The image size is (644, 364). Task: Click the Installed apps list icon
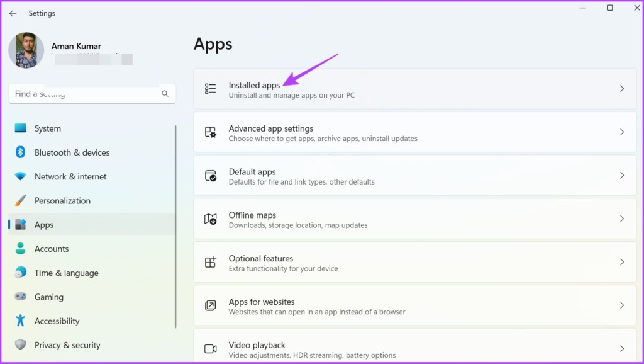(x=209, y=89)
